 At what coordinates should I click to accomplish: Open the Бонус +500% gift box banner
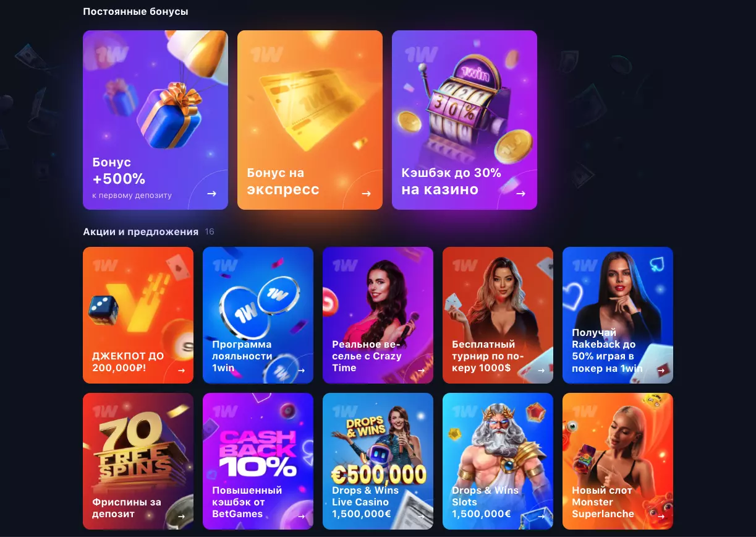coord(155,120)
